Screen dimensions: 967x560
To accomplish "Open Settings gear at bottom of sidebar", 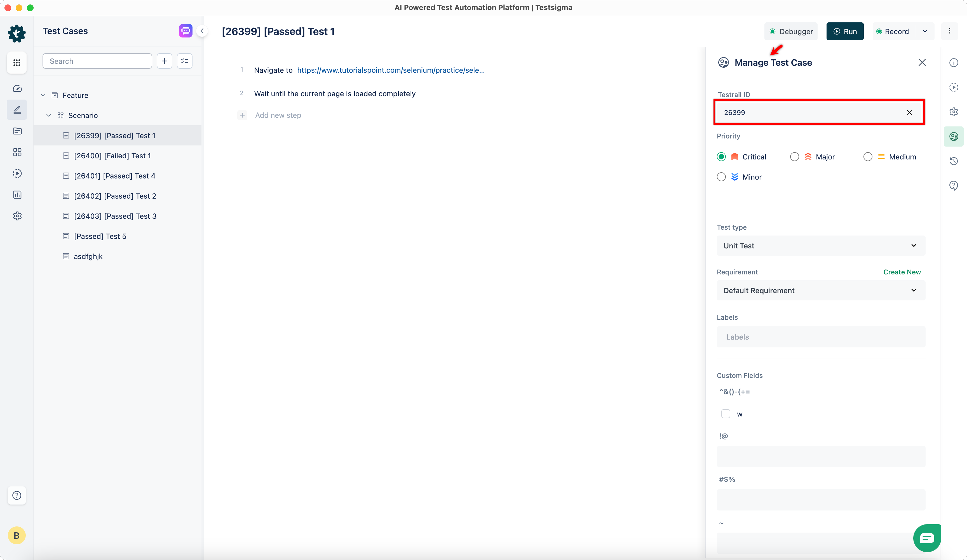I will [x=17, y=216].
